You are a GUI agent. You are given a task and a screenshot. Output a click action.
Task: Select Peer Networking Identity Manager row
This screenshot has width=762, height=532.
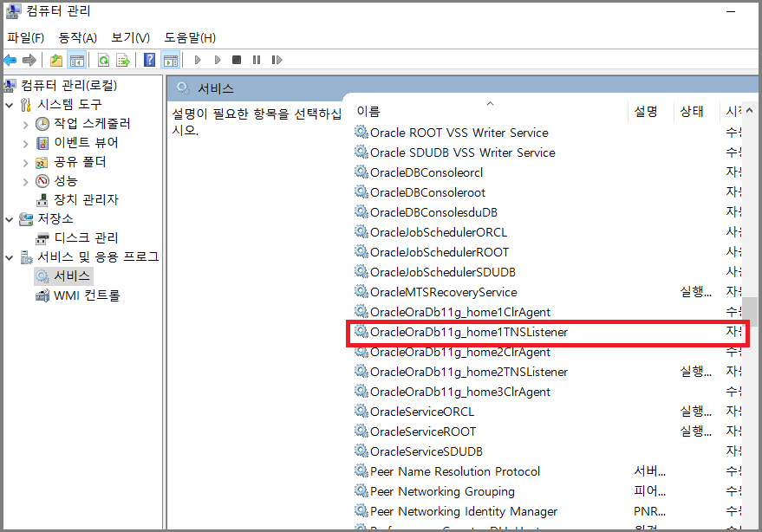point(547,511)
